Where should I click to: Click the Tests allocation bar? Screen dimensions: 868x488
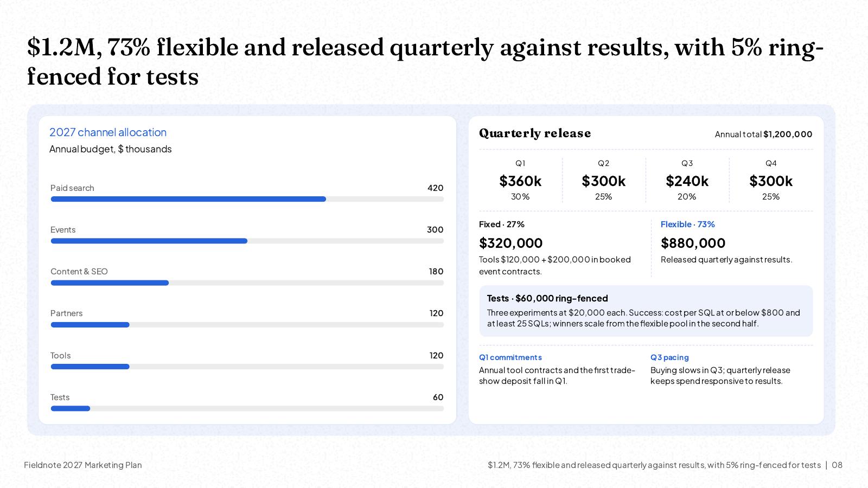pyautogui.click(x=247, y=408)
